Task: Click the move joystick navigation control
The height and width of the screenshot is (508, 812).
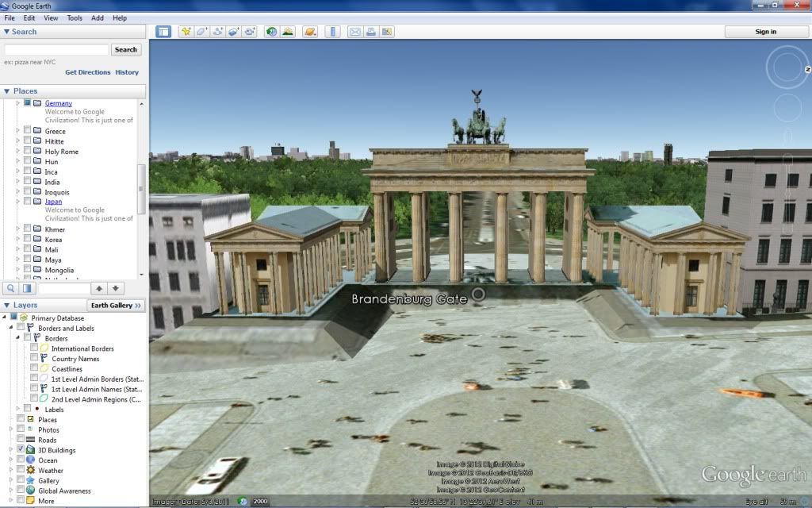Action: (x=787, y=108)
